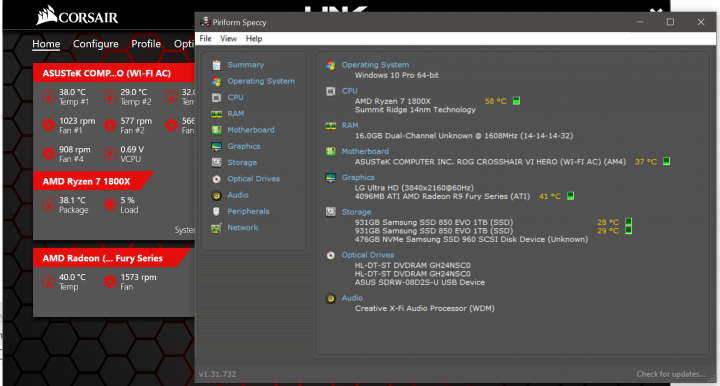This screenshot has height=386, width=720.
Task: Select Optical Drives in the Speccy sidebar
Action: (253, 179)
